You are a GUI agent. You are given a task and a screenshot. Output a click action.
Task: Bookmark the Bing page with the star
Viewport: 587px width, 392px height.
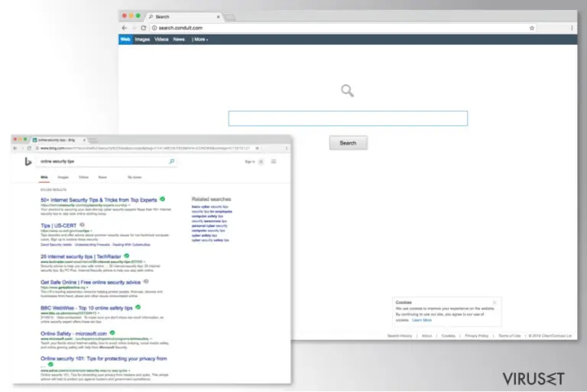(257, 148)
